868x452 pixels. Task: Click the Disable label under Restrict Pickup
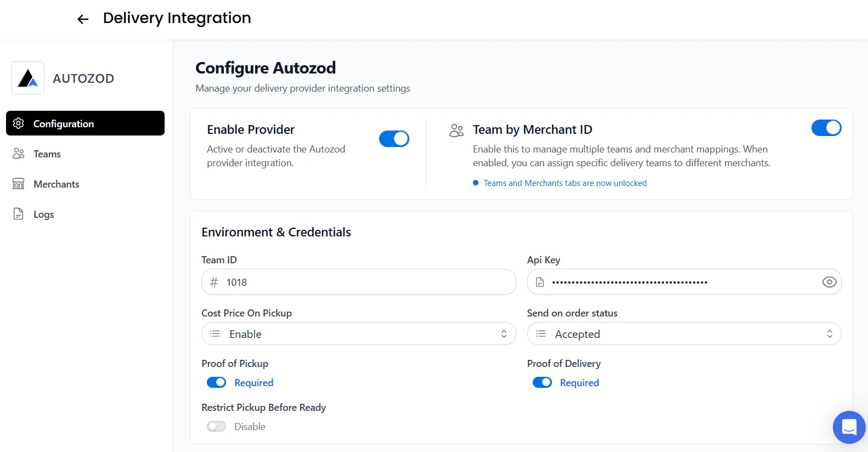tap(250, 427)
